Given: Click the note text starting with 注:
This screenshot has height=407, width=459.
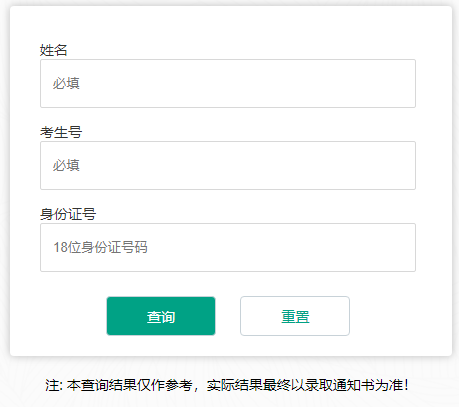Looking at the screenshot, I should pos(227,385).
